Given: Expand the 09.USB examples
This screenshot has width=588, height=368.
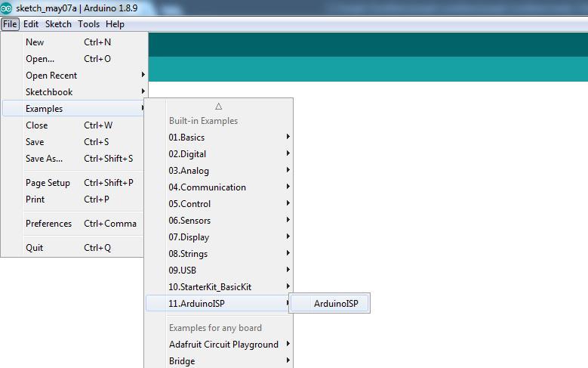Looking at the screenshot, I should (219, 270).
